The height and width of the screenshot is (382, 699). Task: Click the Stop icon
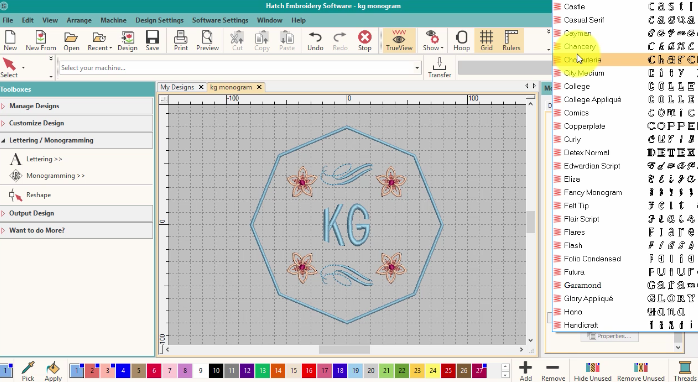[x=365, y=40]
